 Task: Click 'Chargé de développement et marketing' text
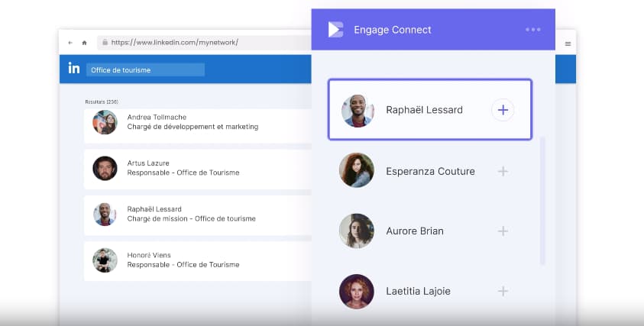193,127
